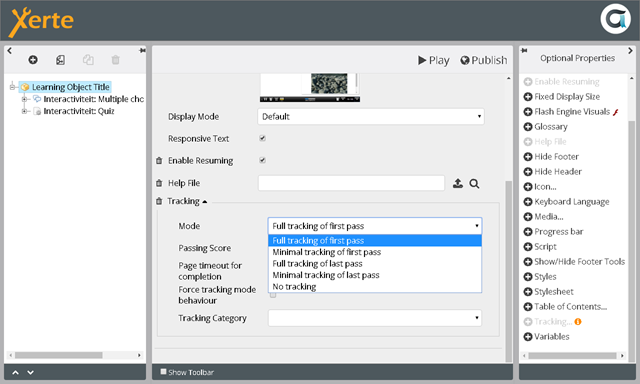Open Tracking Mode dropdown

375,226
